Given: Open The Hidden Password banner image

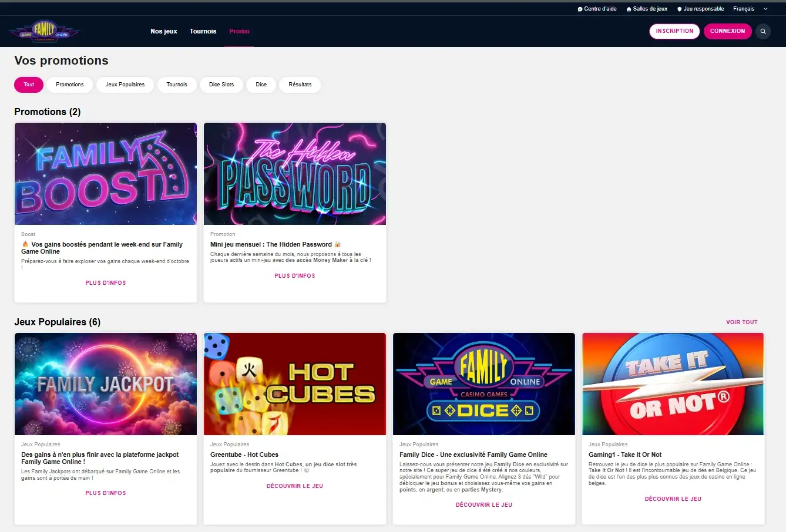Looking at the screenshot, I should (295, 174).
